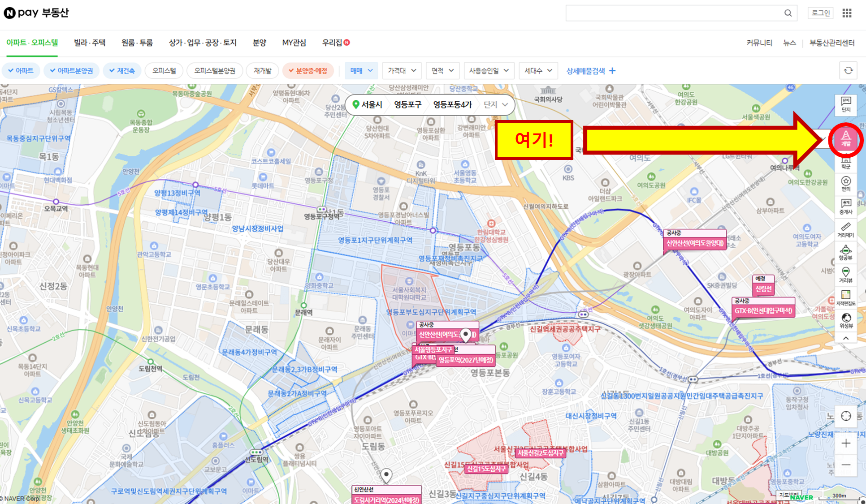
Task: Open the 사용승인일 approval date dropdown
Action: 489,71
